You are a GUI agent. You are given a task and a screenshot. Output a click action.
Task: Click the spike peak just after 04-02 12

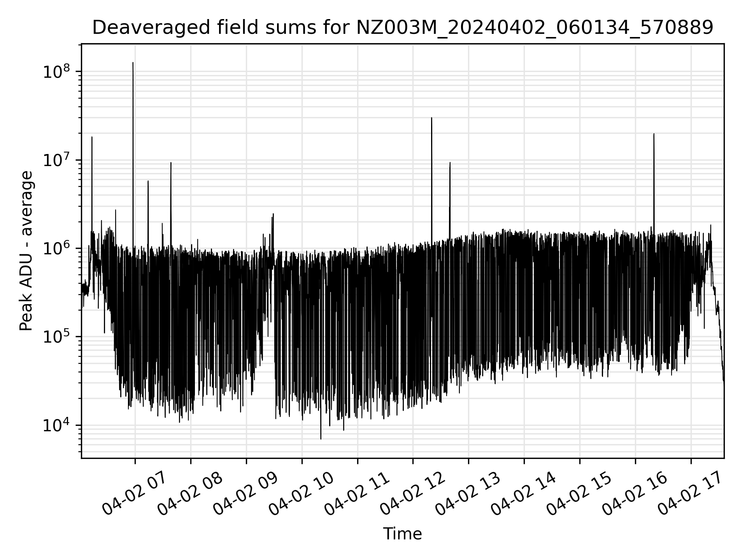pos(431,118)
